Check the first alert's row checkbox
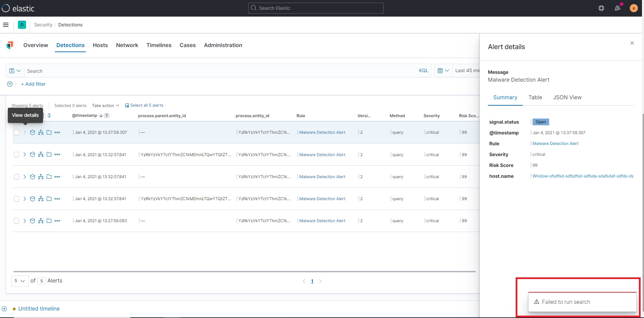This screenshot has height=318, width=644. click(17, 132)
